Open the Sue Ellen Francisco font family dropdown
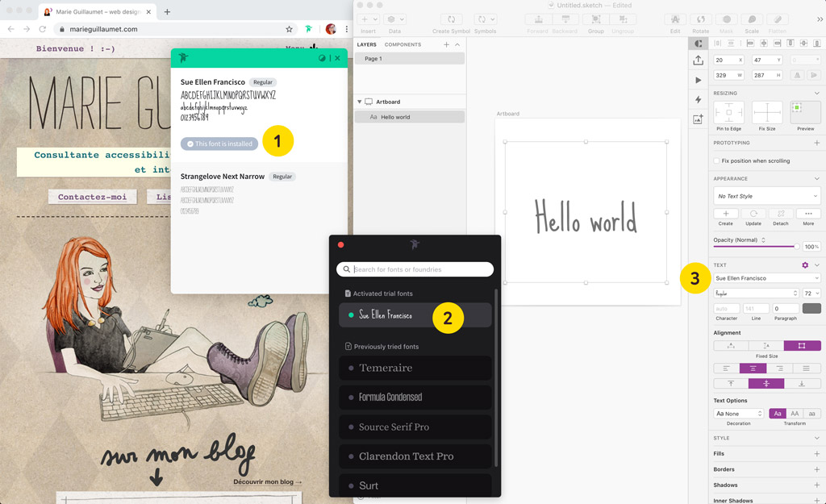 [x=766, y=278]
